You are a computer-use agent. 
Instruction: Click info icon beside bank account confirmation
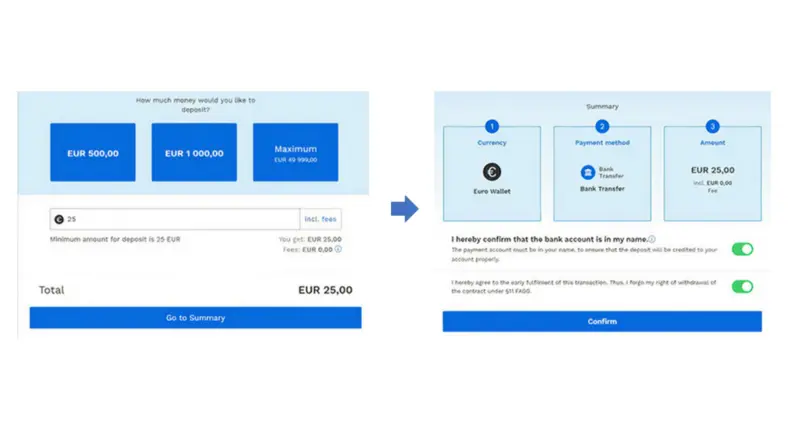click(x=652, y=239)
